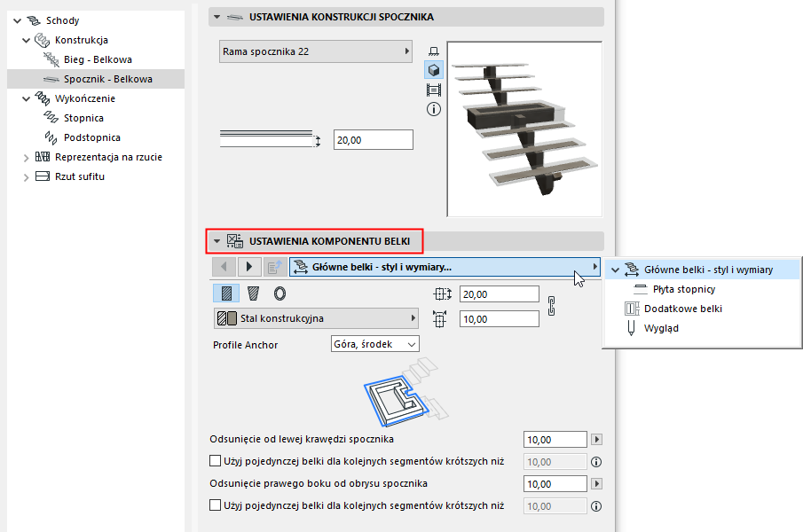The image size is (803, 532).
Task: Open left edge offset options arrow
Action: (596, 440)
